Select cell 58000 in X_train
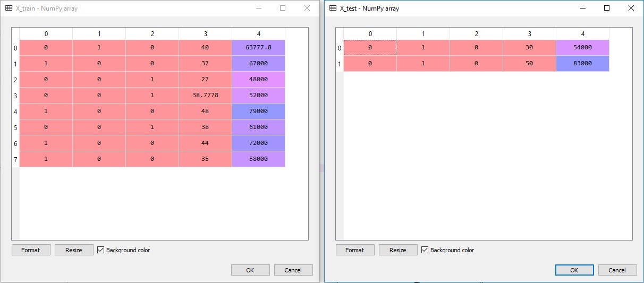644x283 pixels. 258,159
